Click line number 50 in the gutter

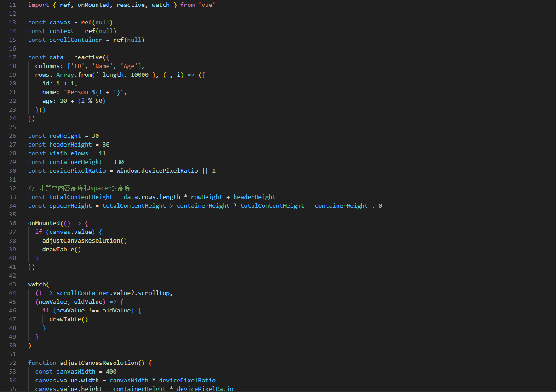point(12,345)
